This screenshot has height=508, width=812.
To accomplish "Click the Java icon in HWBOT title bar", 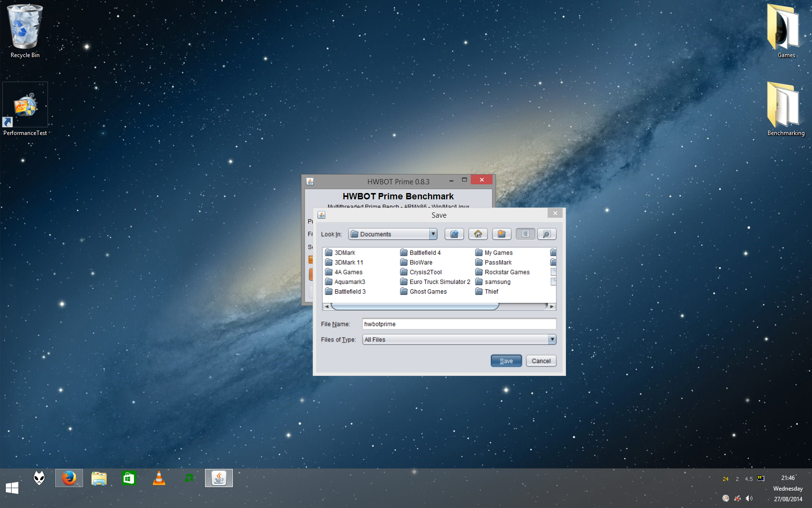I will (310, 181).
